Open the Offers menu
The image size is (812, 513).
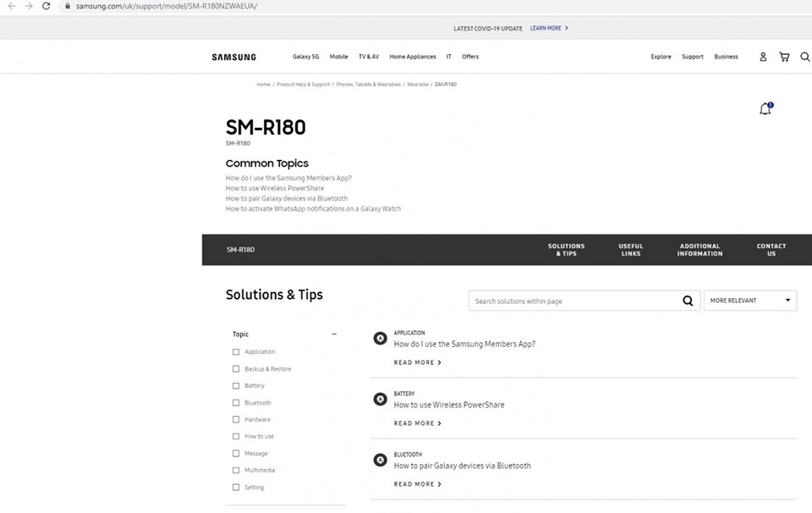(470, 57)
